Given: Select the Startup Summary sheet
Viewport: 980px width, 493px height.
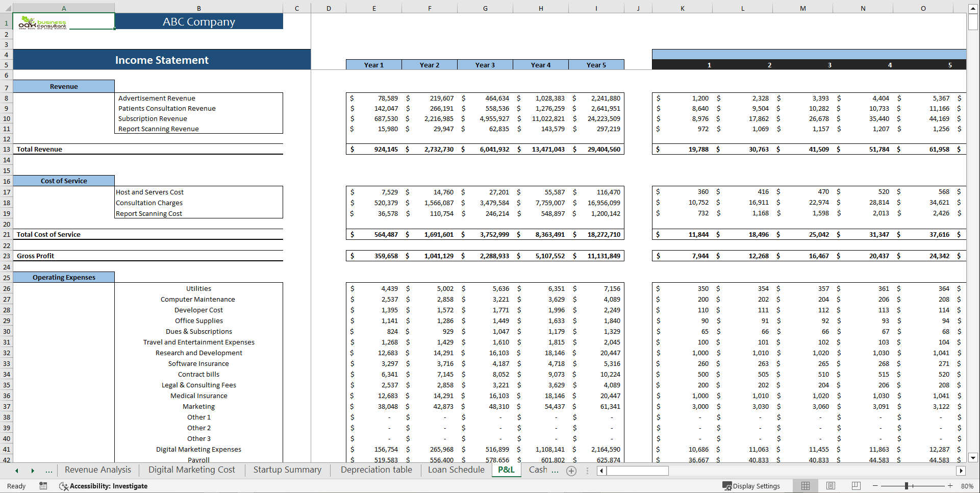Looking at the screenshot, I should pyautogui.click(x=287, y=470).
